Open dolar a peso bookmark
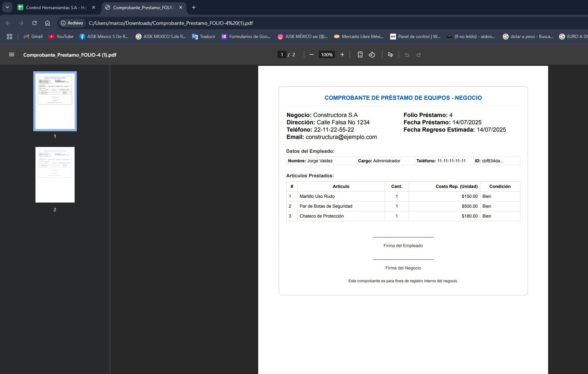588x374 pixels. point(528,37)
